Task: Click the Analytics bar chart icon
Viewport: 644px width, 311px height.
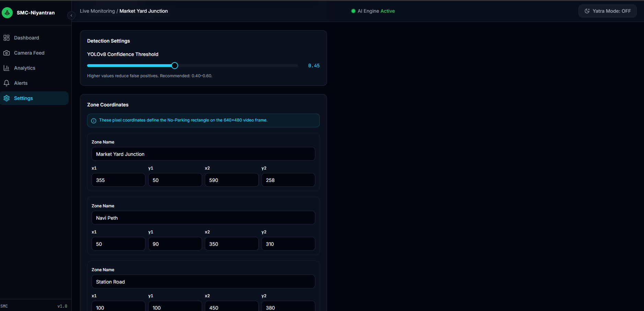Action: [x=7, y=68]
